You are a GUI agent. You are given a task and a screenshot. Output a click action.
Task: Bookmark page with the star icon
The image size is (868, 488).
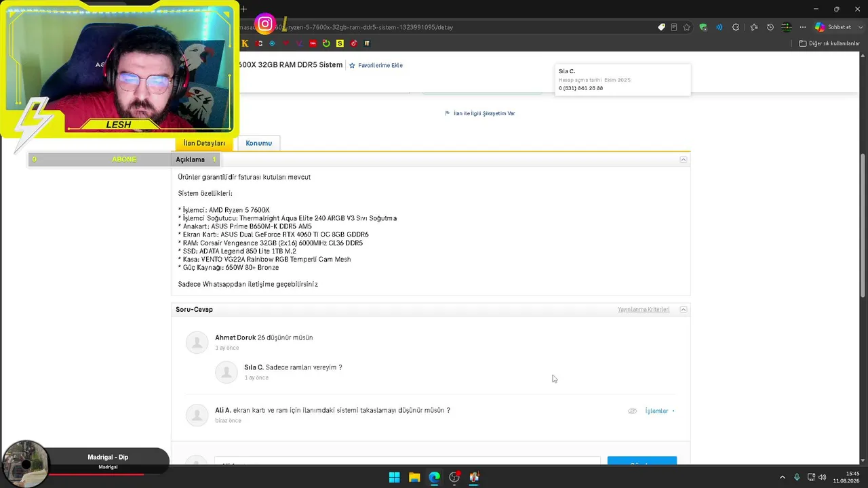tap(687, 27)
